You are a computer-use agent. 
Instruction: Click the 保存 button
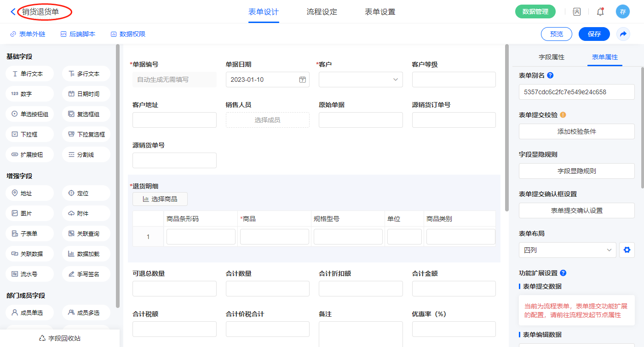594,34
